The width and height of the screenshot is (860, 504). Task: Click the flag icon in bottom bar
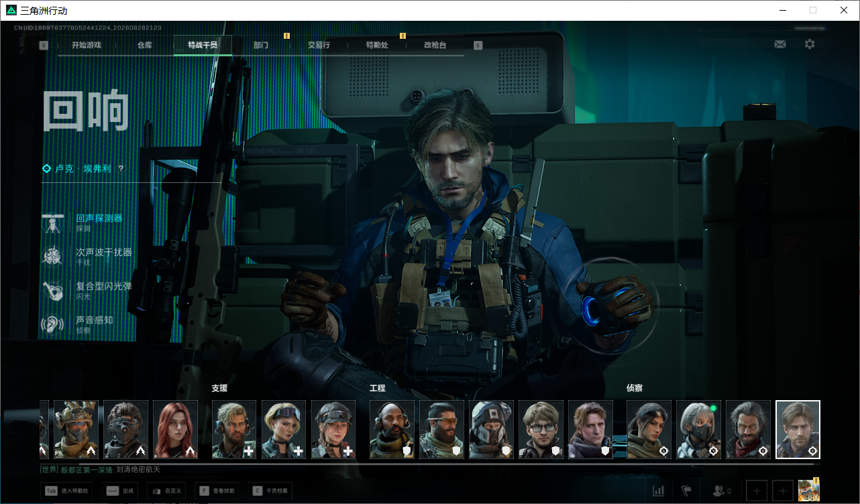coord(686,491)
